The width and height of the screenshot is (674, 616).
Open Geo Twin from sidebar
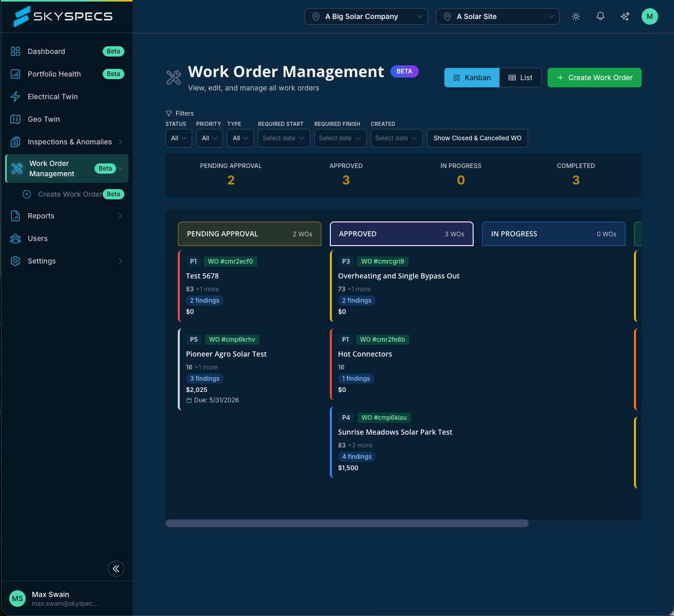[x=67, y=119]
